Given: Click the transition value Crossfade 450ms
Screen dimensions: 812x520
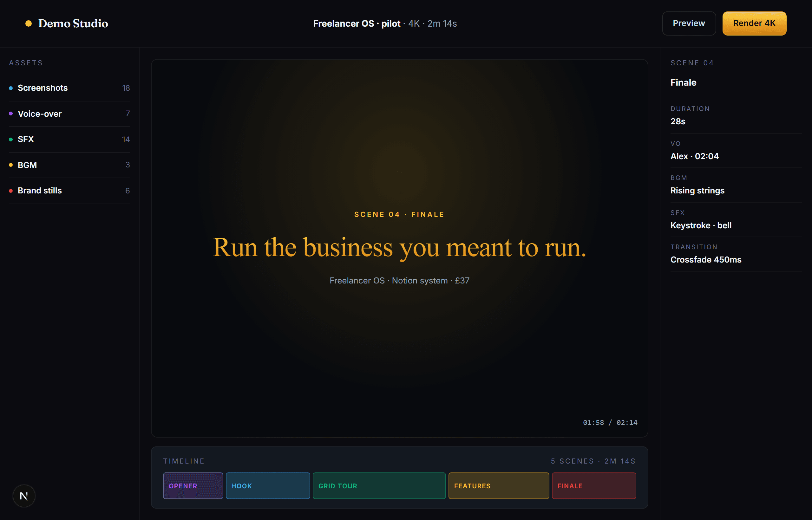Looking at the screenshot, I should coord(706,260).
